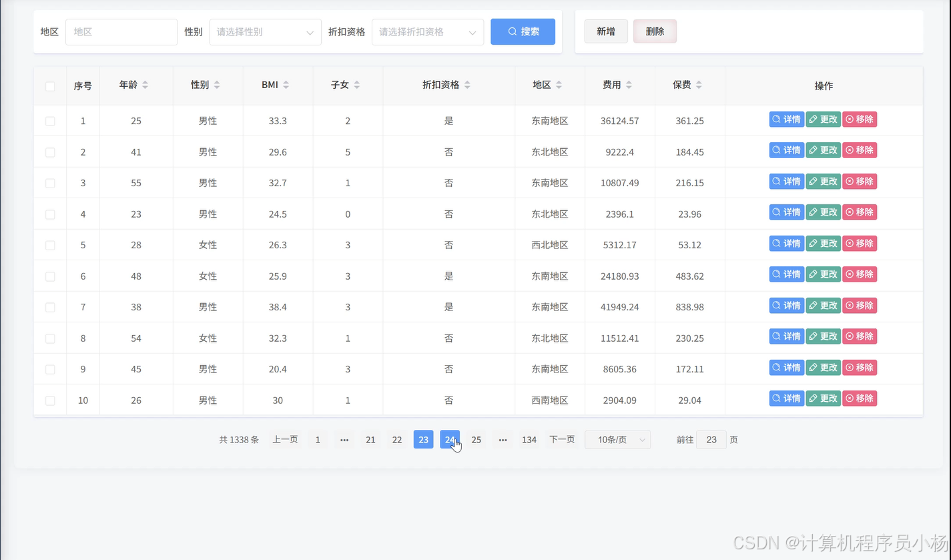
Task: Check the checkbox for row 1
Action: pos(50,121)
